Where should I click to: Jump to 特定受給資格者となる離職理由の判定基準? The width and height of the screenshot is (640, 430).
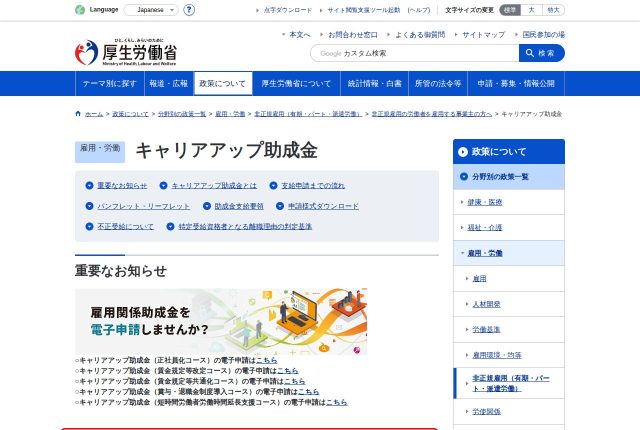[x=245, y=226]
